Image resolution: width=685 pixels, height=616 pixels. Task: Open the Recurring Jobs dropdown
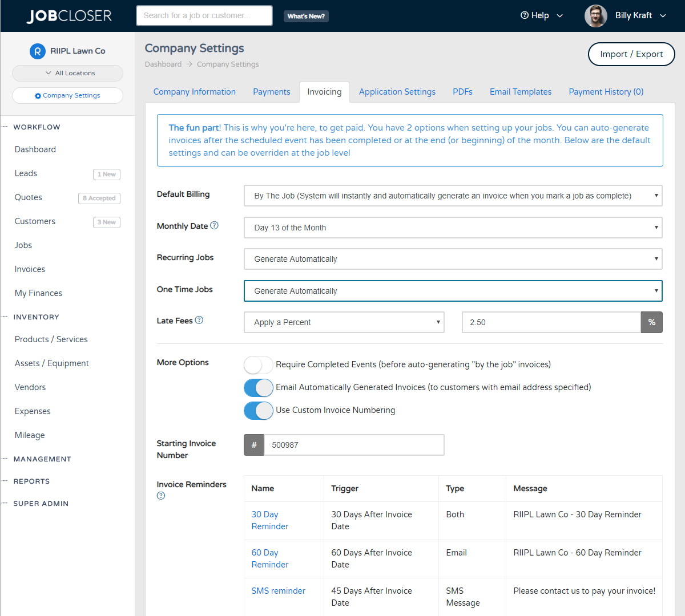[x=453, y=259]
